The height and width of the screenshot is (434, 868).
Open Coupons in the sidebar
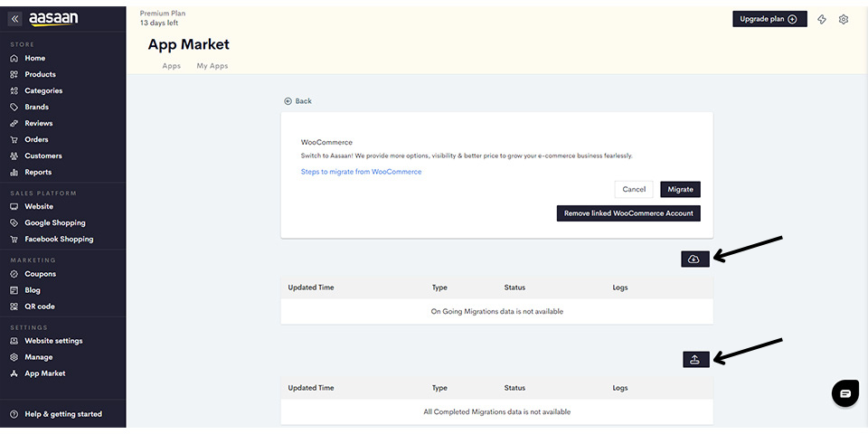(41, 274)
